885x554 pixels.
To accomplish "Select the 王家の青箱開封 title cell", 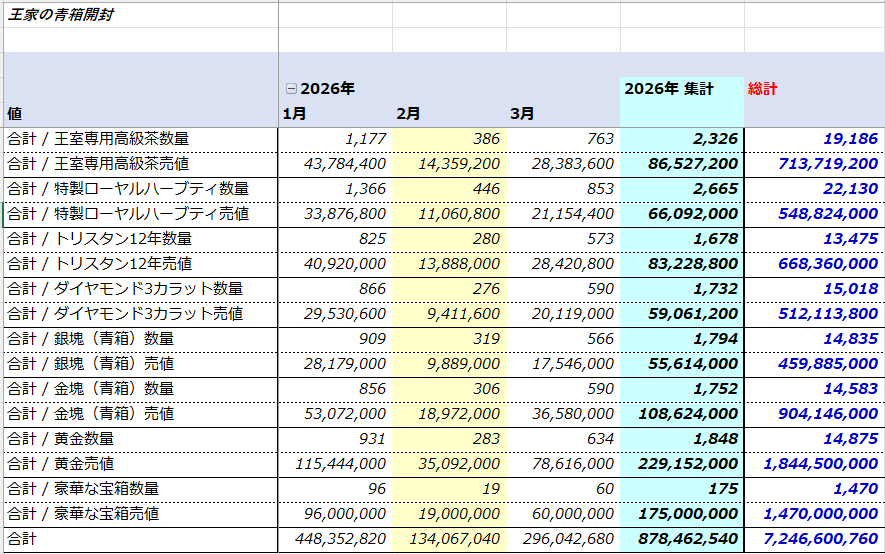I will tap(60, 15).
